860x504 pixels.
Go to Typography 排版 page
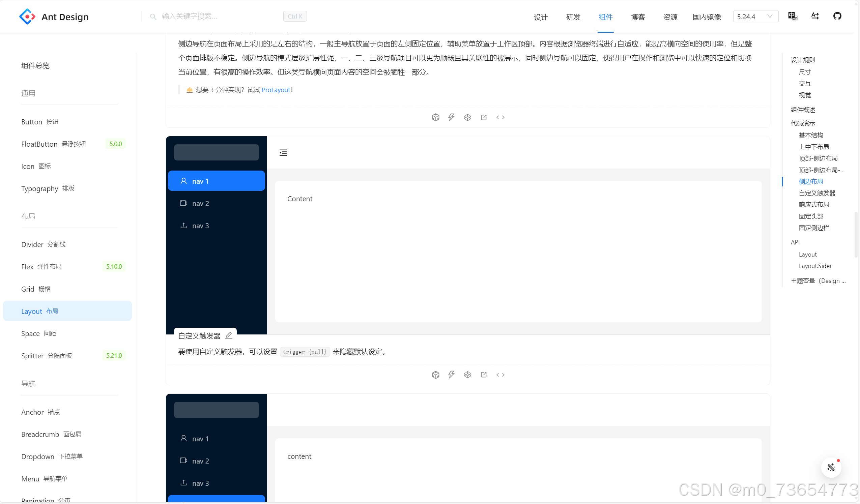click(67, 188)
